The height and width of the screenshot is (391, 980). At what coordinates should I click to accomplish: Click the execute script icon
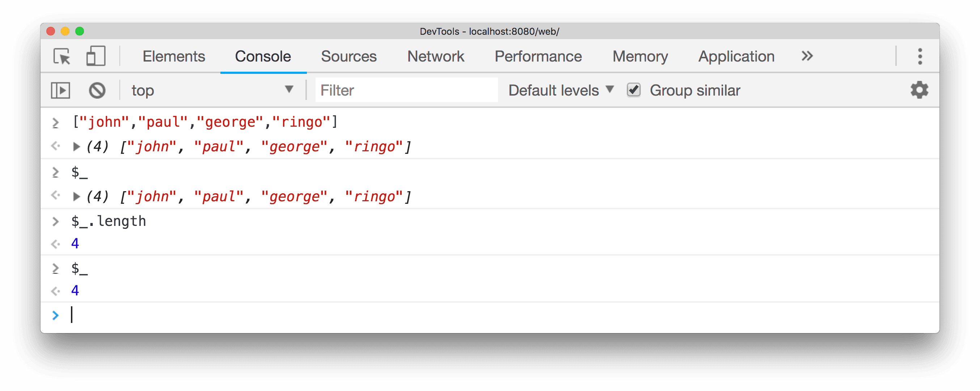point(60,90)
